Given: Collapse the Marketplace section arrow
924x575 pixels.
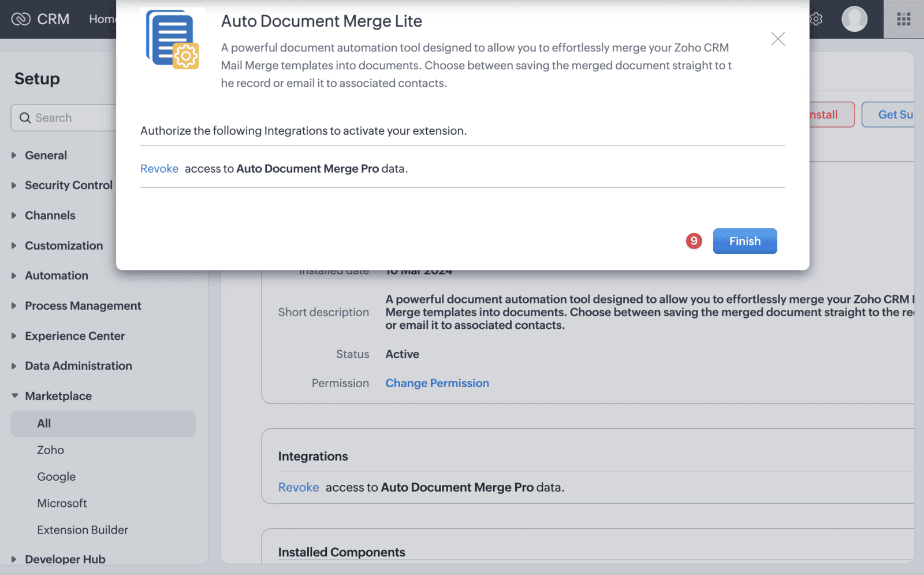Looking at the screenshot, I should tap(14, 396).
